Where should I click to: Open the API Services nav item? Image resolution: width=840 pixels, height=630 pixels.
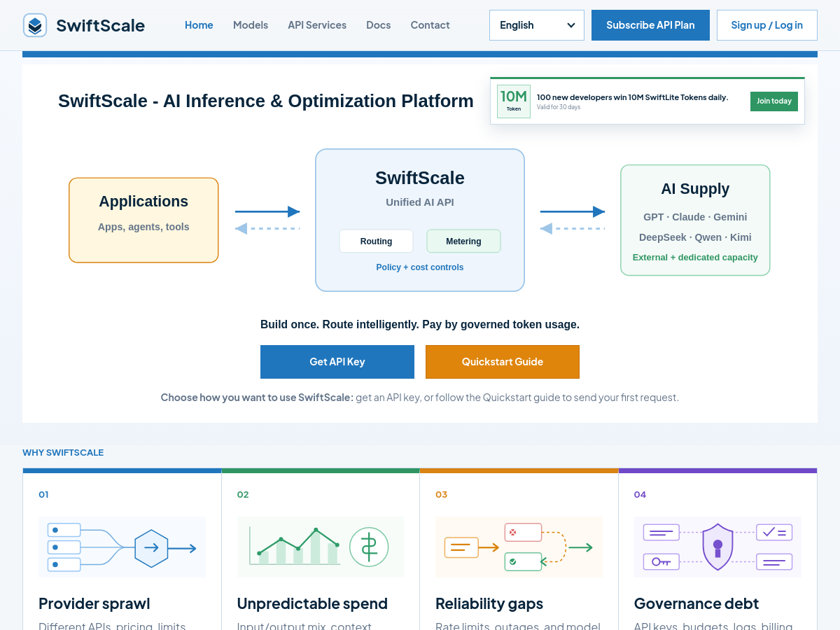click(x=317, y=25)
